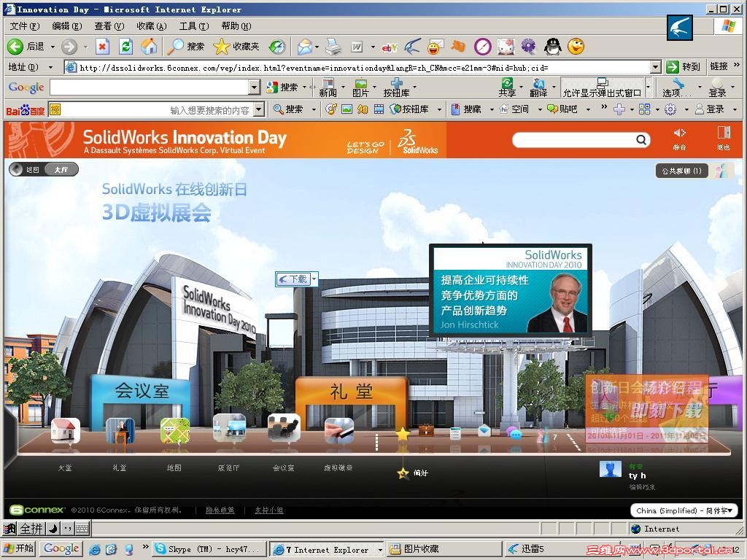Open the browser Home page icon
The width and height of the screenshot is (747, 560).
(x=149, y=46)
